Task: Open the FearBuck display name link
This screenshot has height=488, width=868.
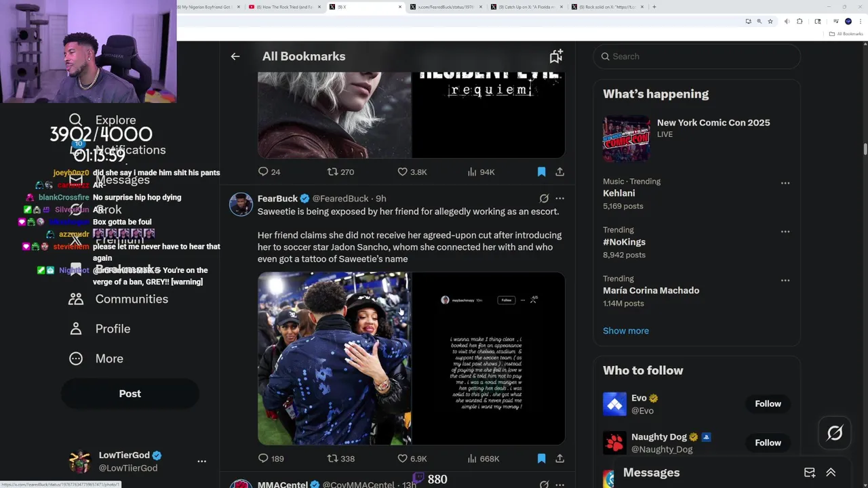Action: pyautogui.click(x=277, y=199)
